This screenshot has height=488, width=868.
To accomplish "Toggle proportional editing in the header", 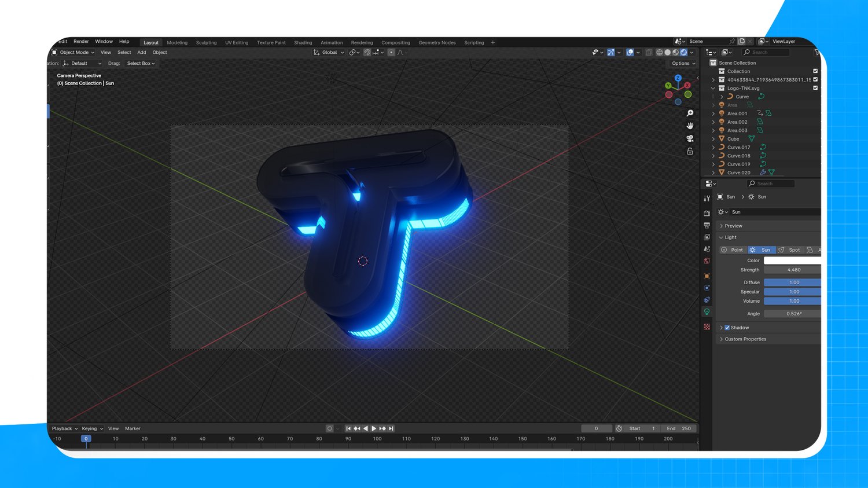I will click(x=391, y=52).
